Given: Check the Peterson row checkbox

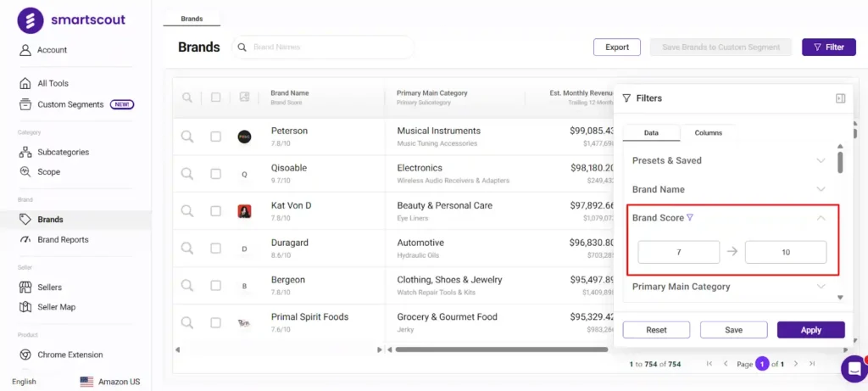Looking at the screenshot, I should (x=216, y=137).
